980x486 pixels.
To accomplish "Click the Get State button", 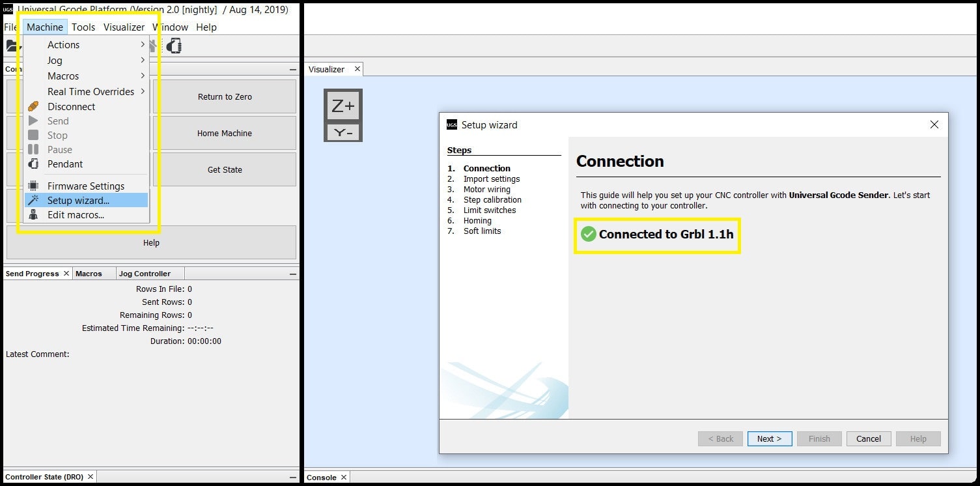I will tap(225, 169).
